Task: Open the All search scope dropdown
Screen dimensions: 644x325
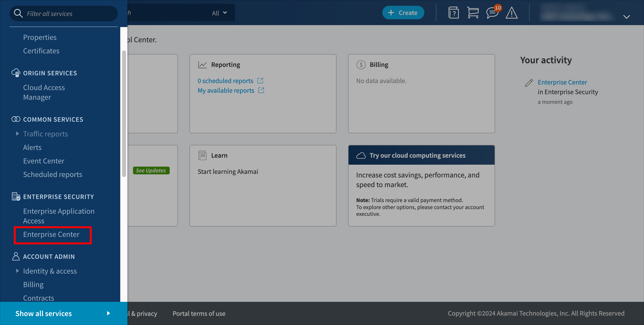Action: 219,13
